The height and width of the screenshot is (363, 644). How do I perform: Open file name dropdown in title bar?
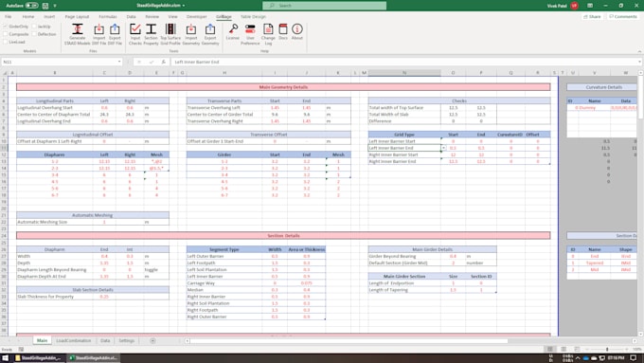coord(184,6)
